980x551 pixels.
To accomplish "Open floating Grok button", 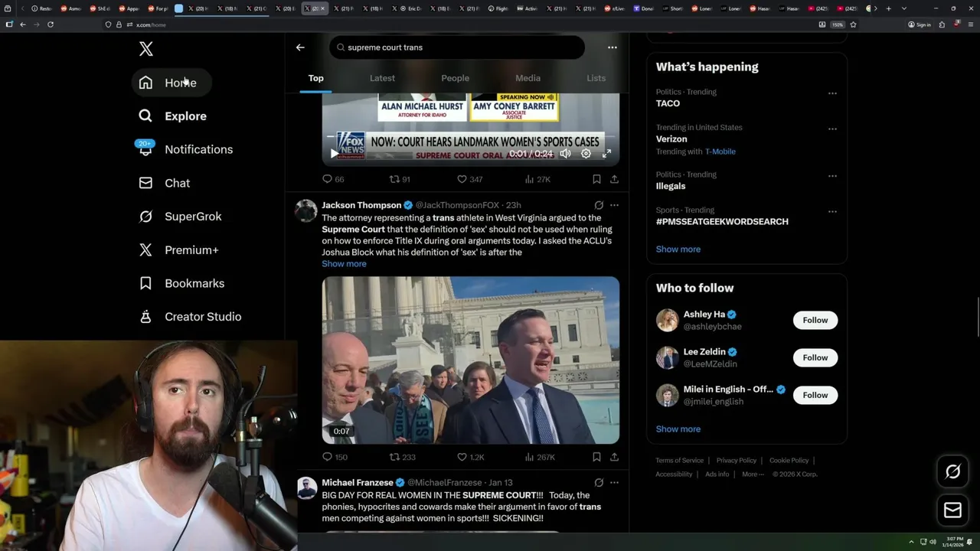I will click(x=952, y=472).
